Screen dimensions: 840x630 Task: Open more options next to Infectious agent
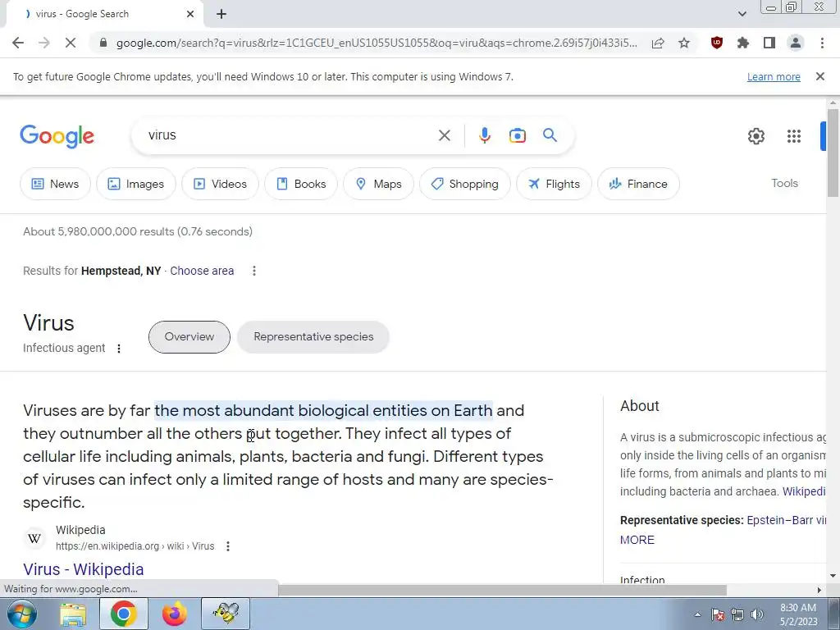119,349
